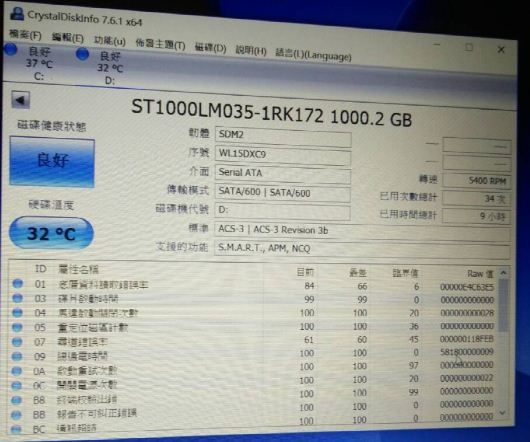Click the power on hours field 9 小時
The height and width of the screenshot is (442, 530).
(x=476, y=216)
